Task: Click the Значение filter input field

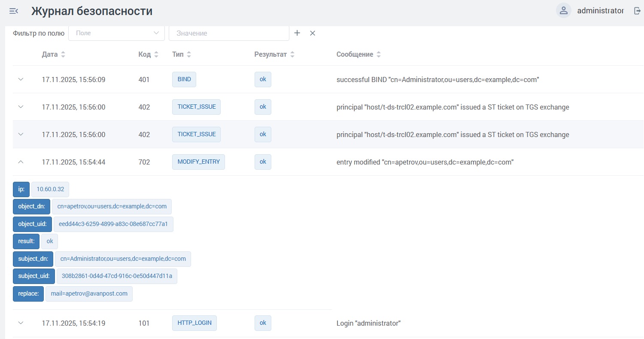Action: (x=229, y=33)
